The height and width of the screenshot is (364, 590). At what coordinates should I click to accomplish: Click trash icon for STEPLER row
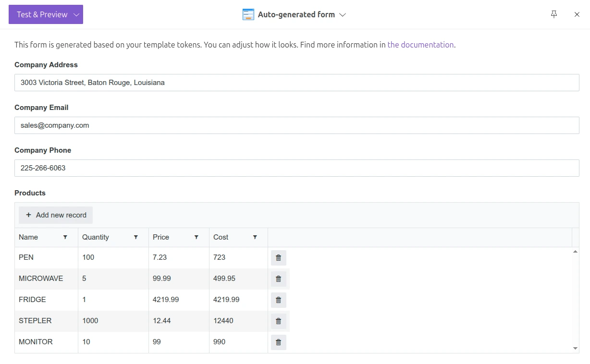pos(278,321)
